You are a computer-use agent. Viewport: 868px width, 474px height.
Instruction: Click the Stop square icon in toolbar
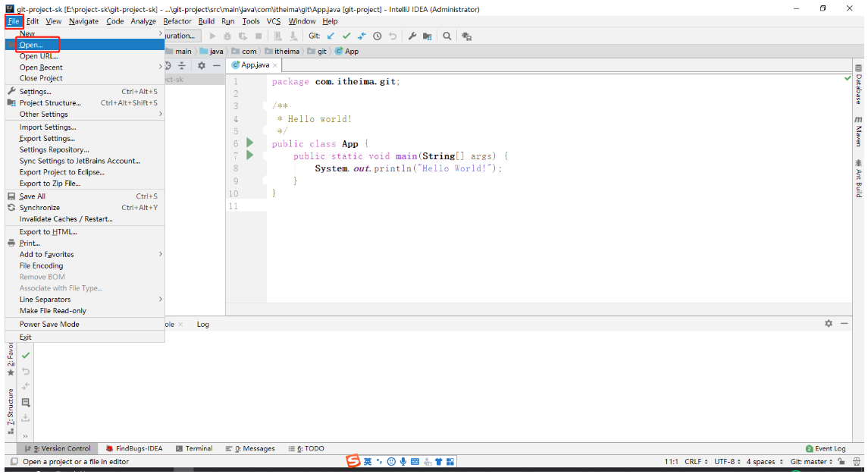pyautogui.click(x=258, y=36)
